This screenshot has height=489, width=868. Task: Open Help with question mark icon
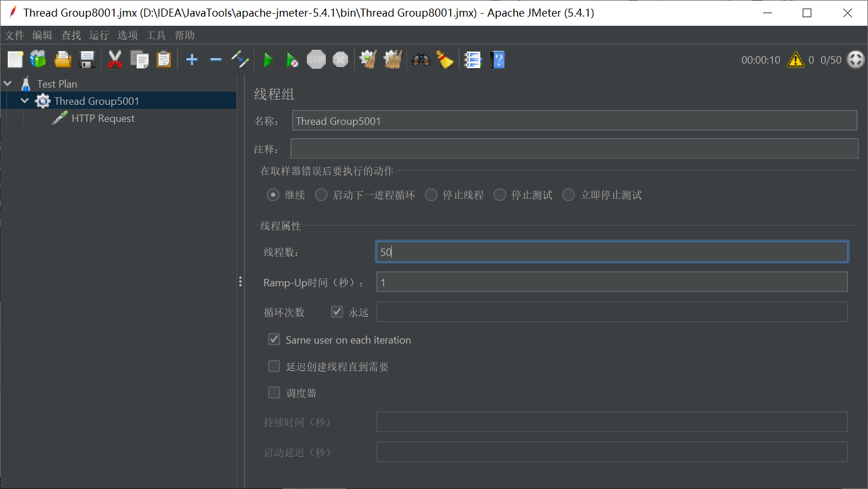498,60
